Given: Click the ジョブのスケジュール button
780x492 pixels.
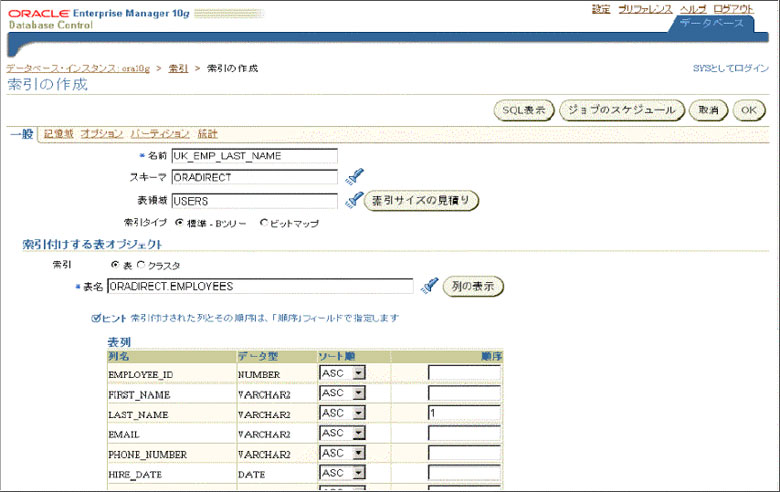Looking at the screenshot, I should click(621, 110).
